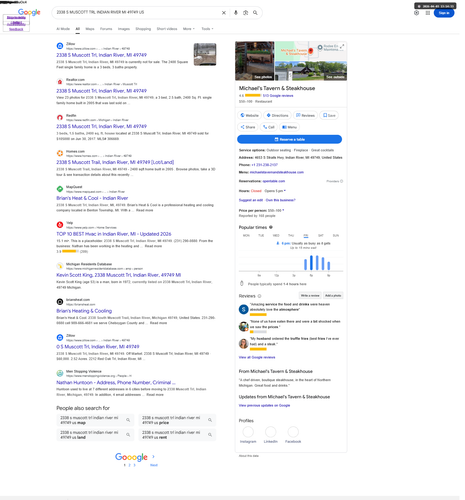Clear the search box with the X icon
This screenshot has width=465, height=500.
coord(224,13)
